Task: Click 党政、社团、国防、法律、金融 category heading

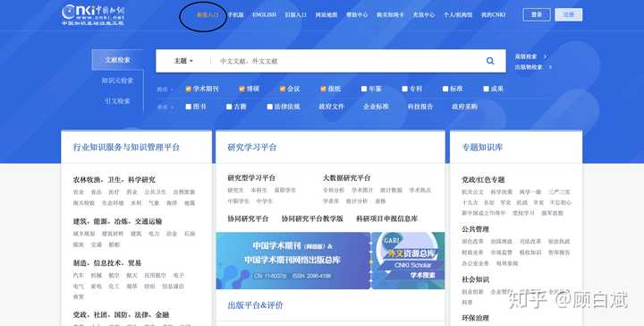Action: coord(121,314)
